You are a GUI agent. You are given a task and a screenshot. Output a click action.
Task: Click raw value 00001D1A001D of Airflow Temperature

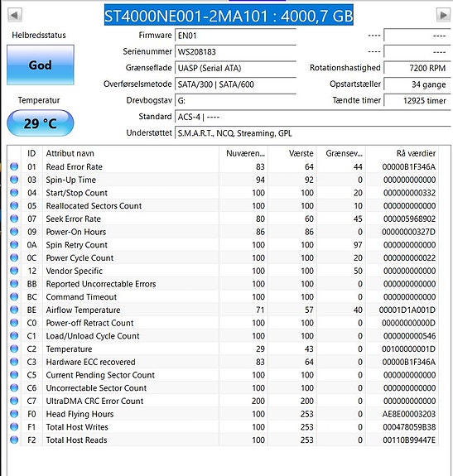(407, 310)
